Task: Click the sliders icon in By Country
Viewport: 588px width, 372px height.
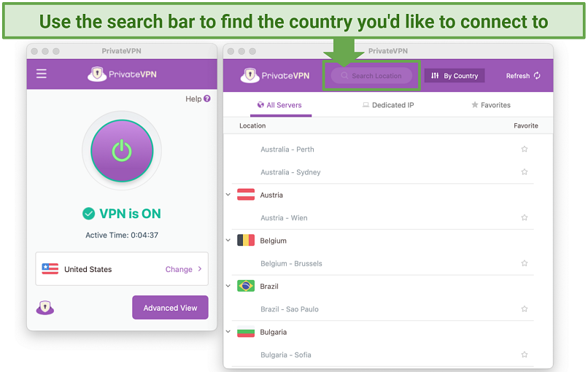Action: 435,76
